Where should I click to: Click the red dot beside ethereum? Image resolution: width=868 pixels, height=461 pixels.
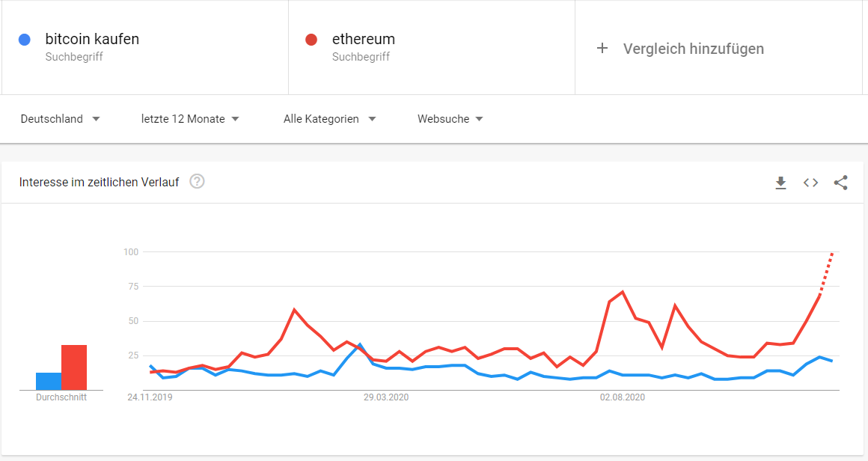point(312,40)
